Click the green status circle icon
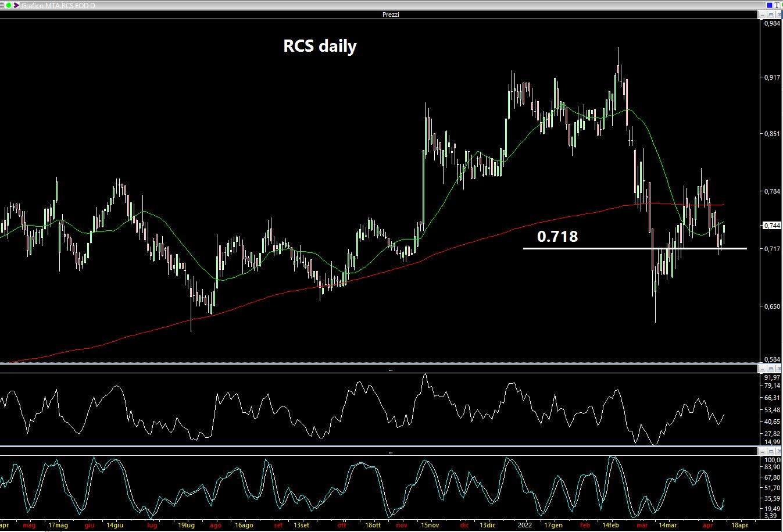Viewport: 783px width, 532px height. coord(9,5)
